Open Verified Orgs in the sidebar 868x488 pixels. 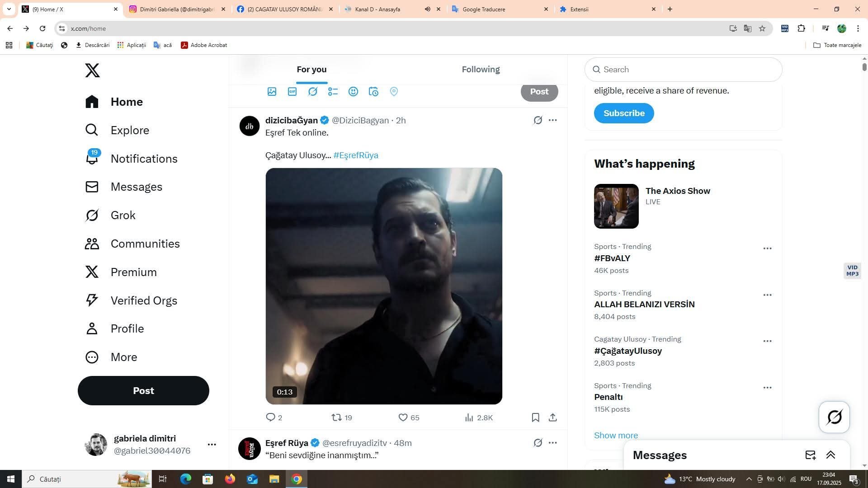131,300
